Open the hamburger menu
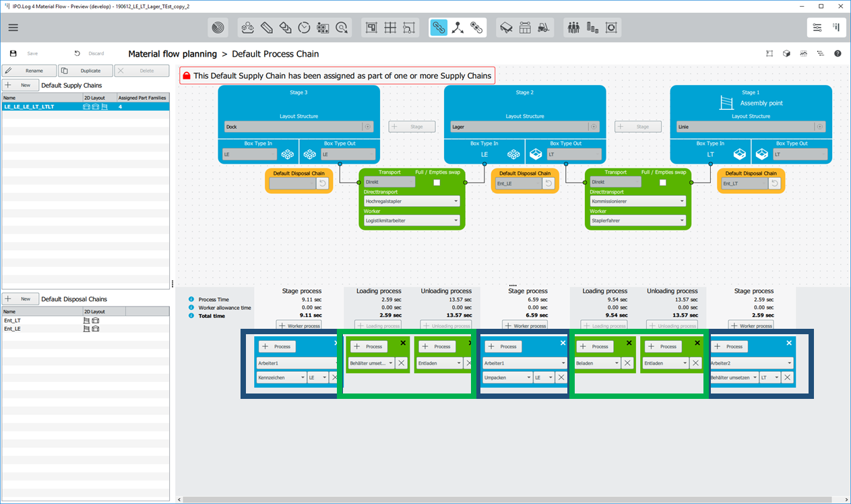Image resolution: width=851 pixels, height=504 pixels. point(13,28)
